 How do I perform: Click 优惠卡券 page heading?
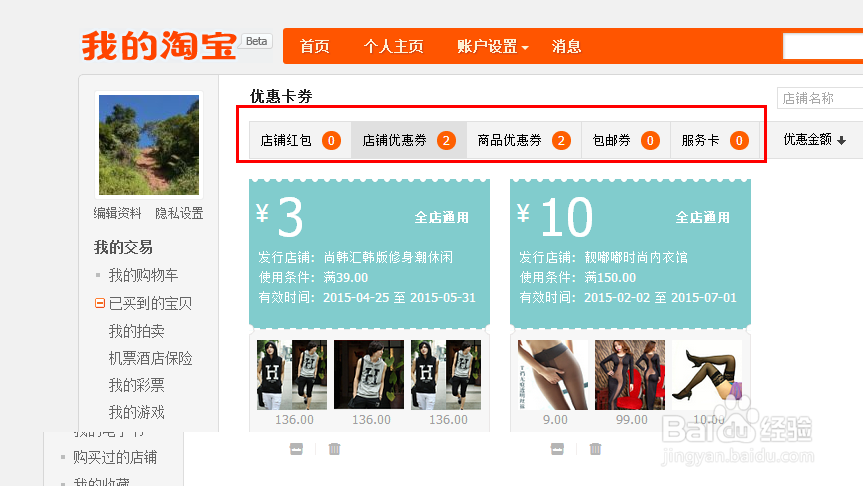281,96
